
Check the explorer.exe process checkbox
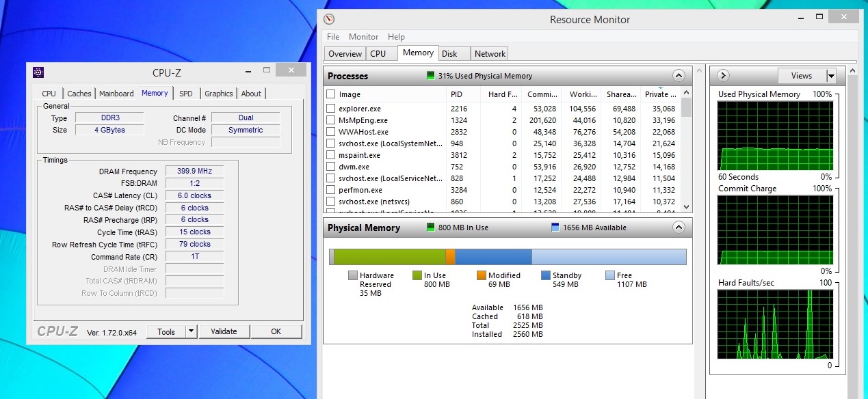tap(331, 109)
